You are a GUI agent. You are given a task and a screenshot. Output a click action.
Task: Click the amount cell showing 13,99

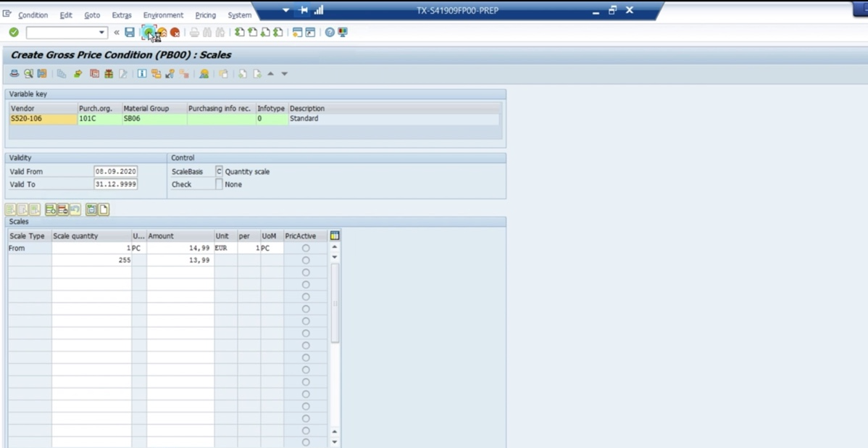click(x=180, y=260)
